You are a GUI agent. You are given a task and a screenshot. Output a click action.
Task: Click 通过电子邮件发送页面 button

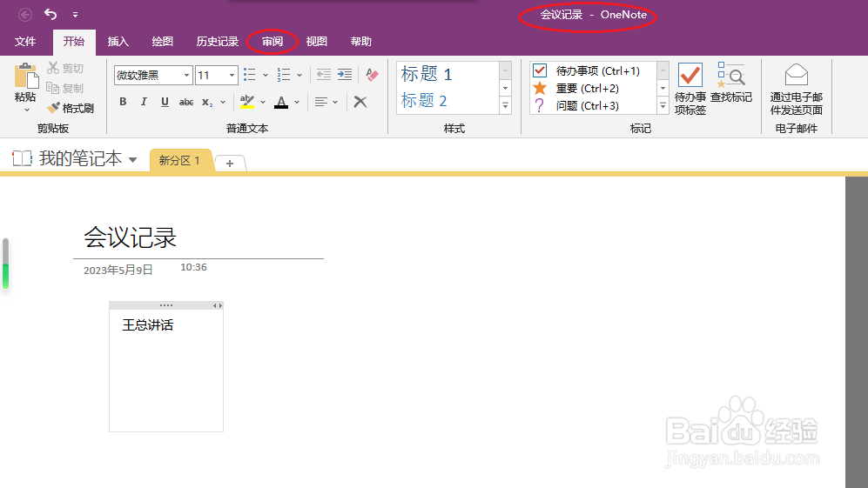797,89
